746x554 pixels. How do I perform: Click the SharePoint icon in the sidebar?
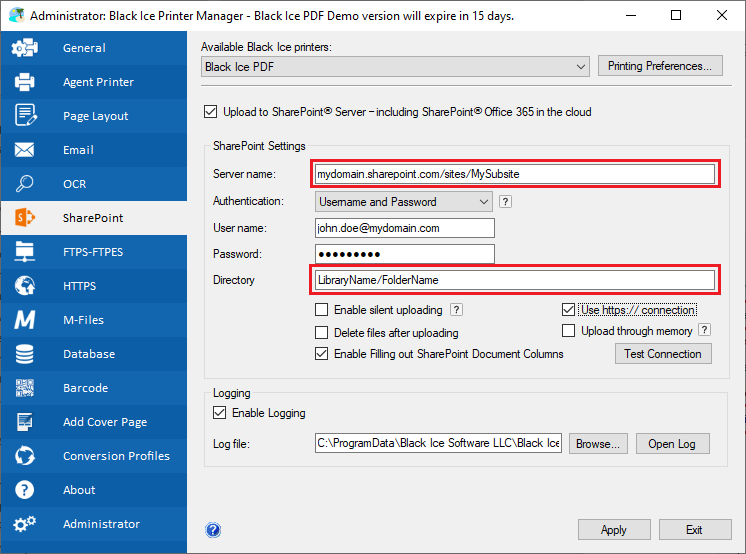pos(25,218)
